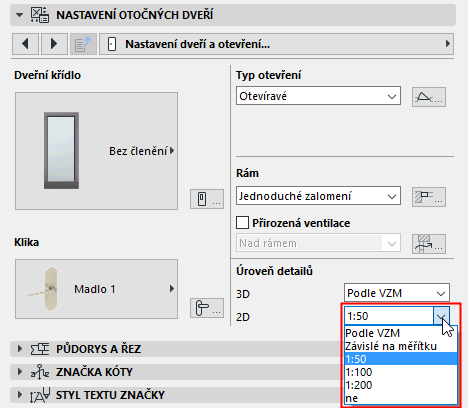Close the 2D 1:50 dropdown arrow

point(441,316)
